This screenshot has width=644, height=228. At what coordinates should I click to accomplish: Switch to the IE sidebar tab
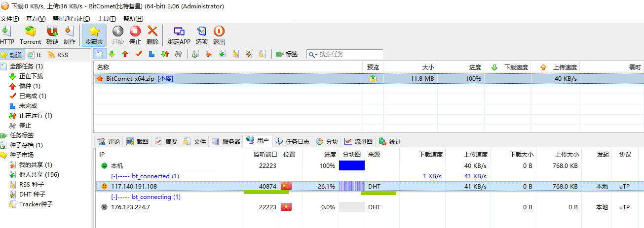(x=35, y=55)
